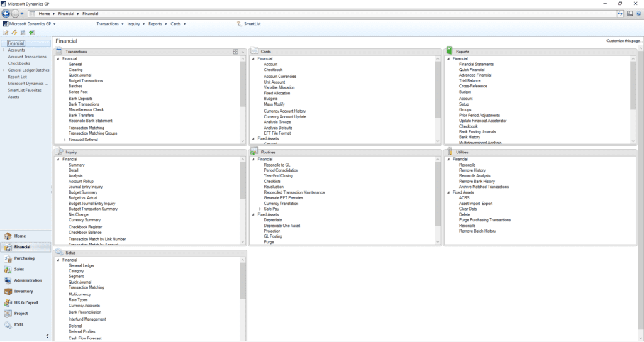Open Trial Balance report
The image size is (644, 342).
pos(469,81)
